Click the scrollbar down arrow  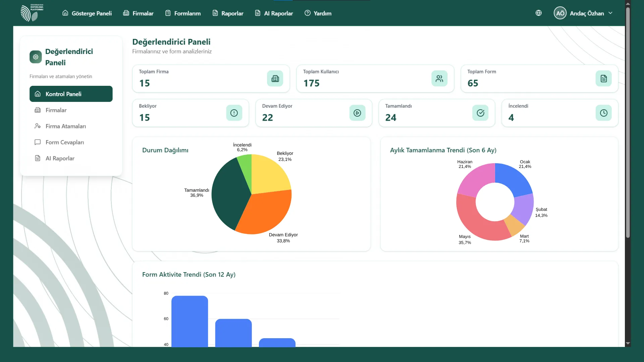628,344
